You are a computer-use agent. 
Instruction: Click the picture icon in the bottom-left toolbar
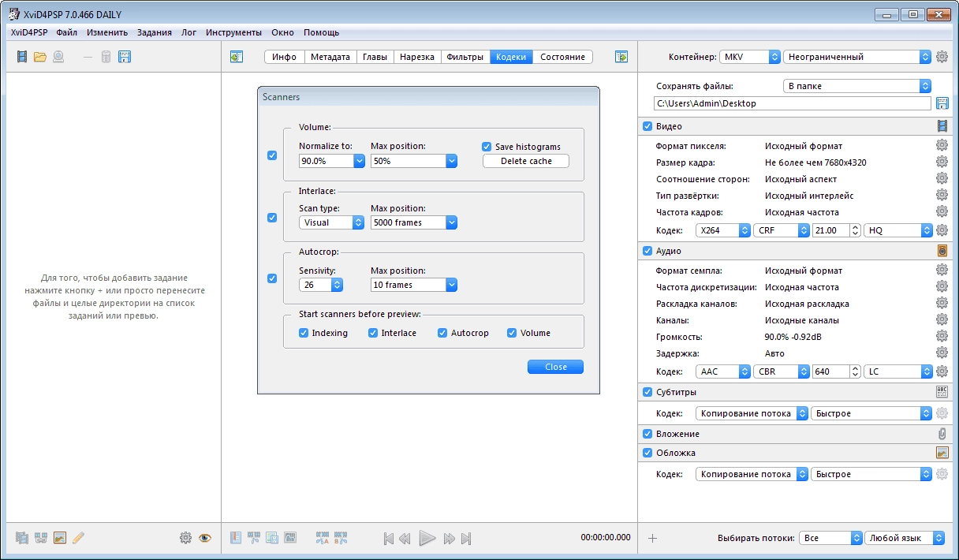tap(59, 538)
